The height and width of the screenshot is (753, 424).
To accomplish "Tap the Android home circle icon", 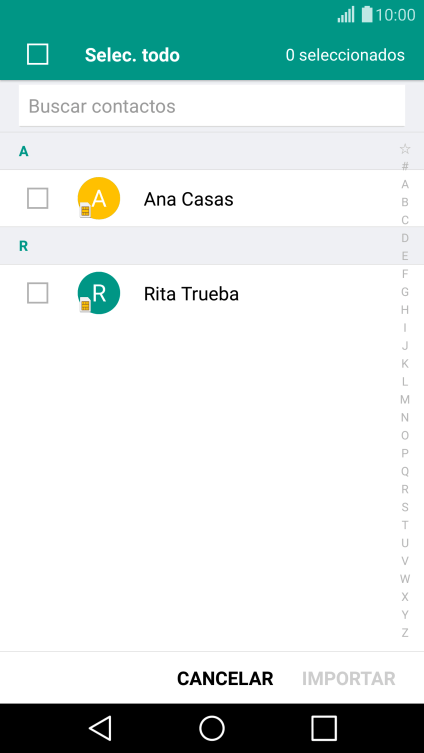I will pyautogui.click(x=212, y=728).
